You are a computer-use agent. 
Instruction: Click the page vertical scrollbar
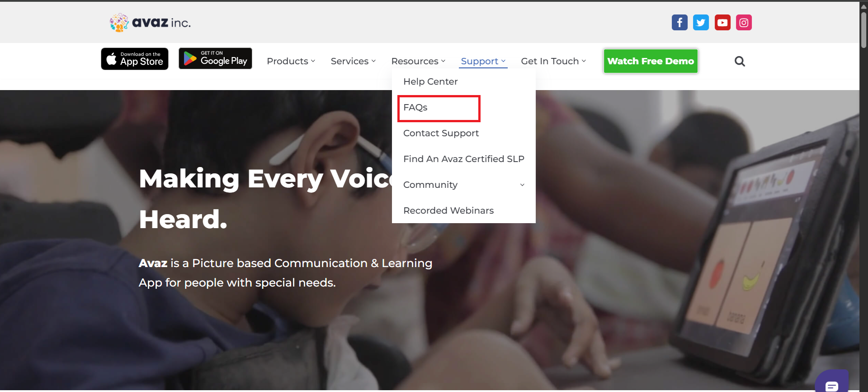[863, 196]
